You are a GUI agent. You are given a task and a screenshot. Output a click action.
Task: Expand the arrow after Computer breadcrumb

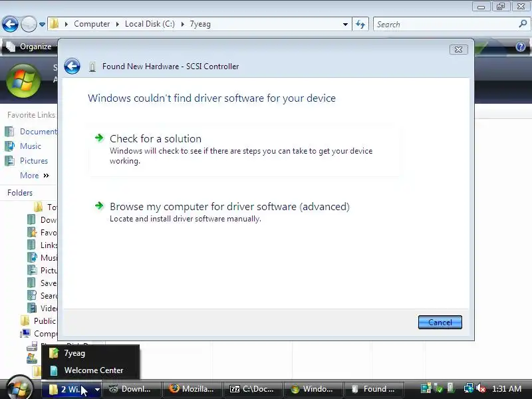(x=118, y=24)
